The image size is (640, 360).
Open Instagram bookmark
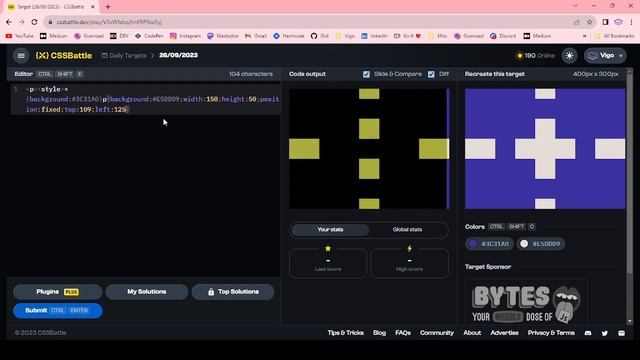coord(185,36)
